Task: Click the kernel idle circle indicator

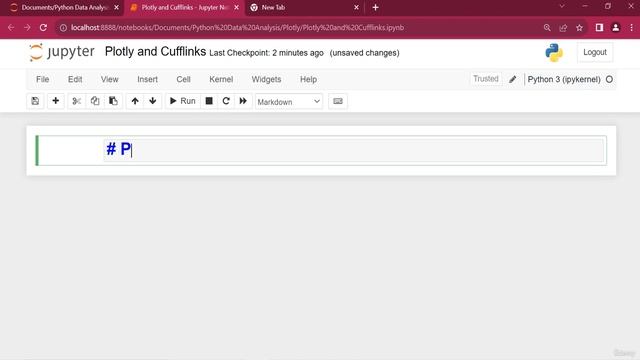Action: click(609, 80)
